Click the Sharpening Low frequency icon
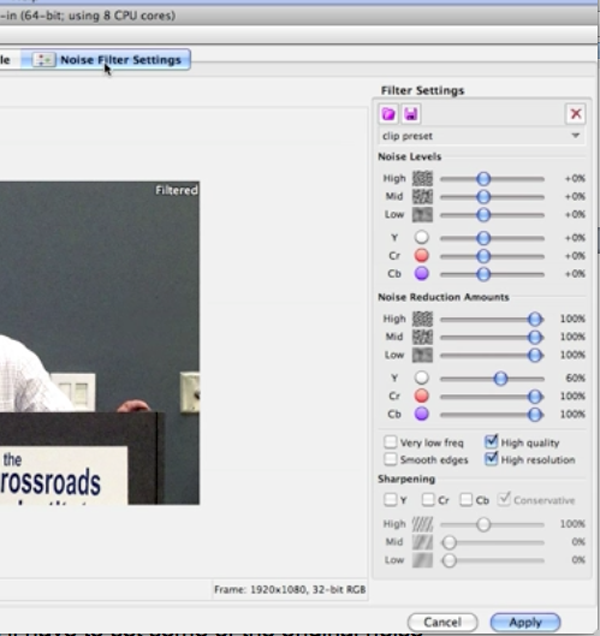Image resolution: width=600 pixels, height=636 pixels. click(x=422, y=560)
